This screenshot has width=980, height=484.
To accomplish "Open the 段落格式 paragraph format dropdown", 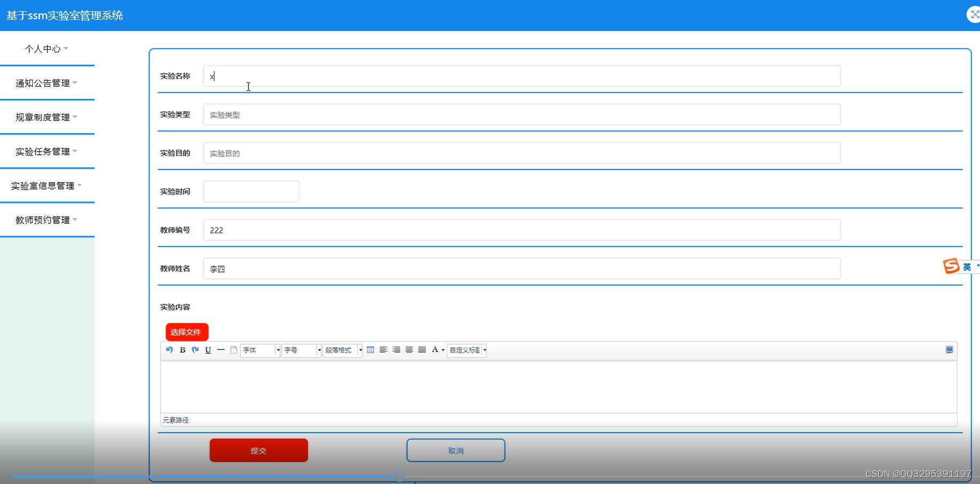I will (343, 350).
